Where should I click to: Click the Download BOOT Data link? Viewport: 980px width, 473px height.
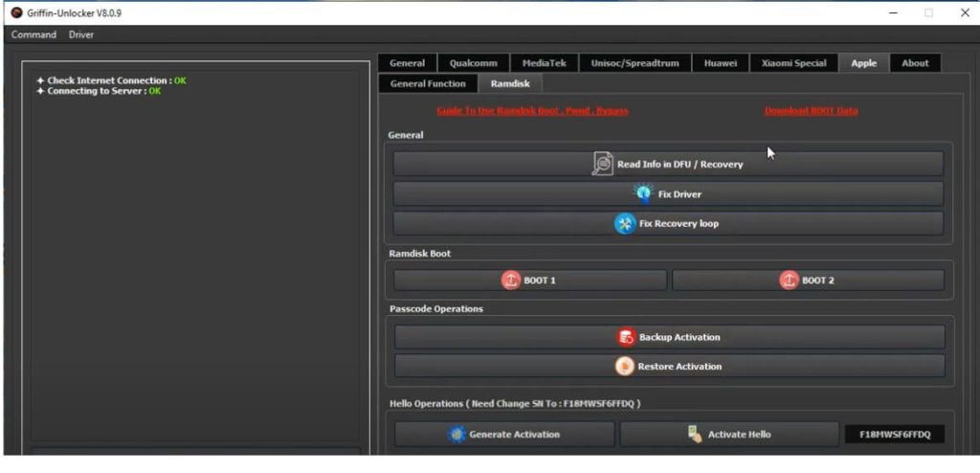pos(811,111)
